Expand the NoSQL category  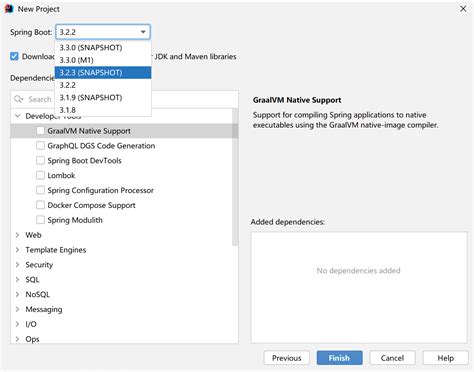(17, 294)
